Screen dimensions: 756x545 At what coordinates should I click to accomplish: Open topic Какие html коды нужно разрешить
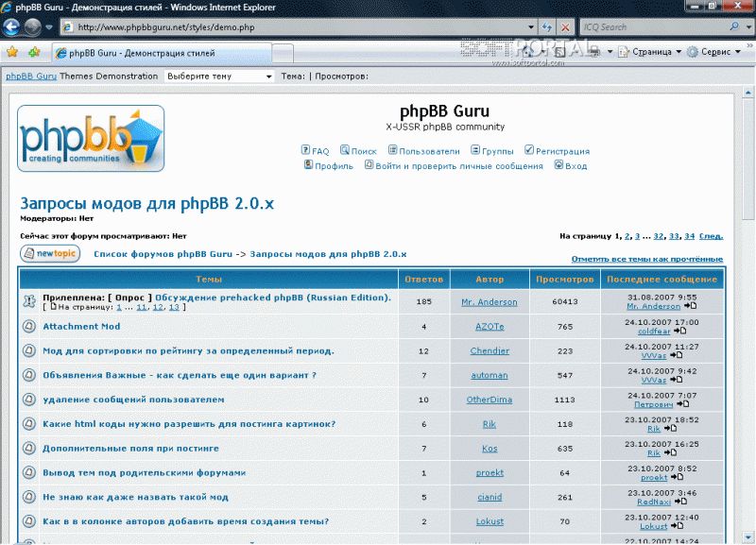(x=189, y=424)
